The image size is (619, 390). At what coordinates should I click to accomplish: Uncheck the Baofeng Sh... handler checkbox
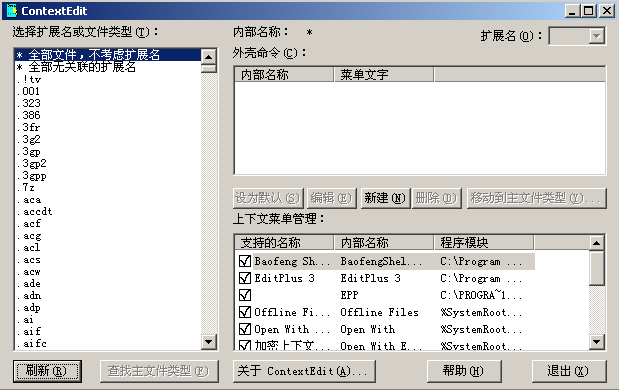(x=245, y=261)
